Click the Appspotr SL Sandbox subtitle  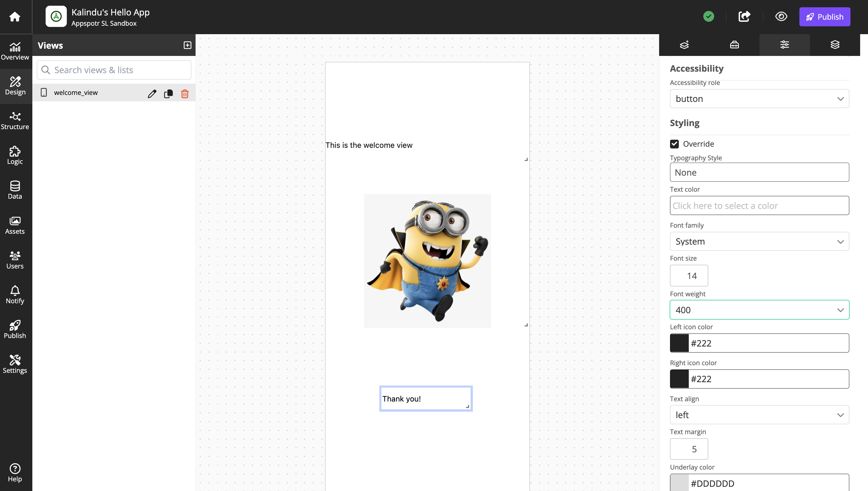104,23
